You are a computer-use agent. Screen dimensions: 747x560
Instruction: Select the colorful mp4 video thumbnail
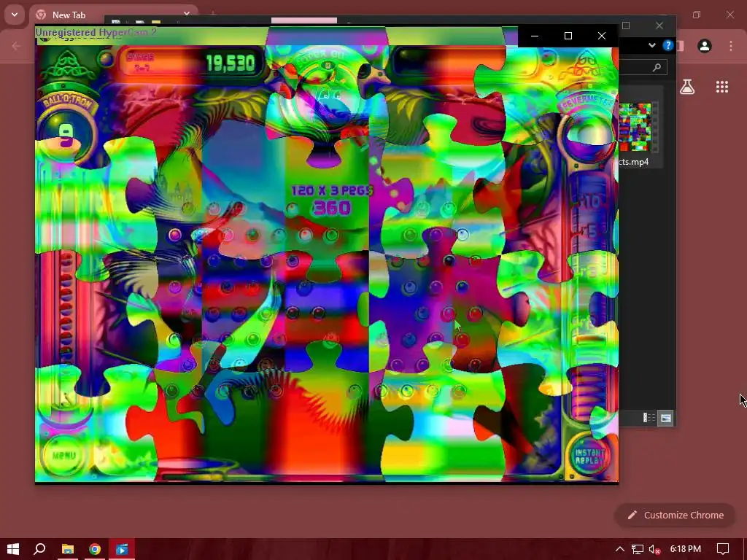(635, 127)
